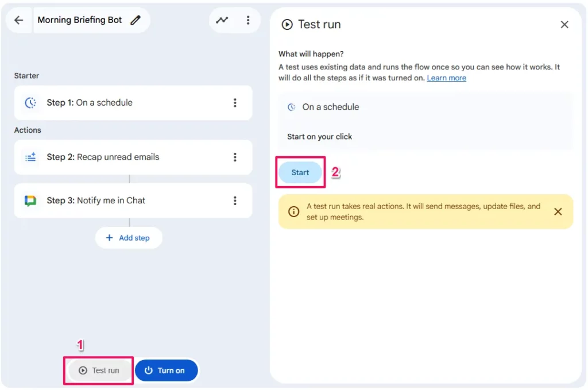This screenshot has height=390, width=588.
Task: Close the Test run panel
Action: pos(564,24)
